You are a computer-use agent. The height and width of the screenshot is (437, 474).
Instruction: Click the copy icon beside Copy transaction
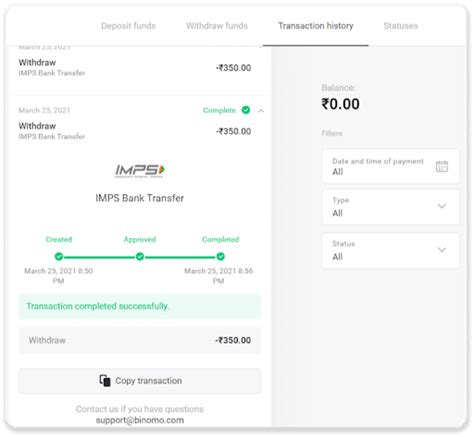pos(105,380)
